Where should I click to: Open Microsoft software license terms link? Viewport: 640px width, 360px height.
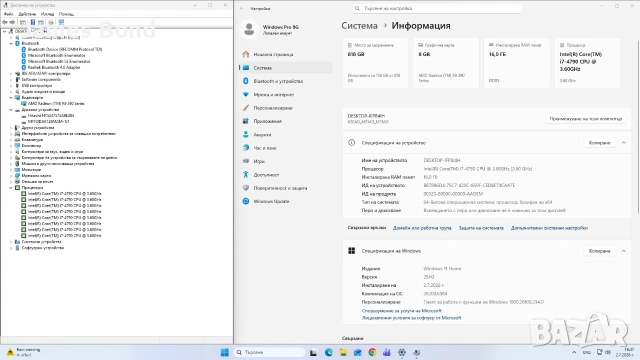coord(411,318)
